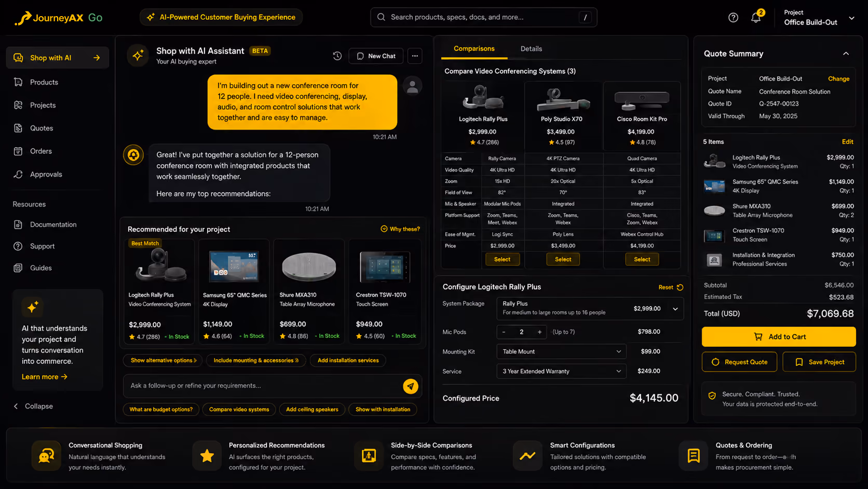Go to Quotes in sidebar
The width and height of the screenshot is (868, 489).
click(x=42, y=128)
